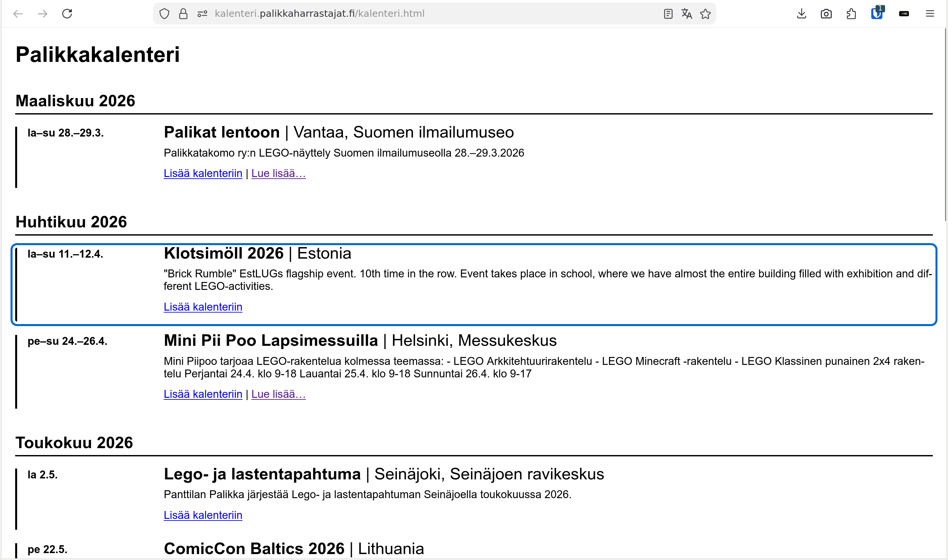Viewport: 948px width, 560px height.
Task: Reload the current page
Action: (67, 14)
